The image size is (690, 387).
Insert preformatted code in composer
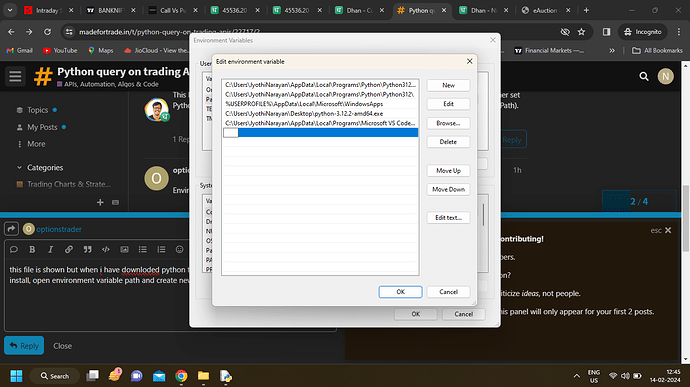click(106, 250)
